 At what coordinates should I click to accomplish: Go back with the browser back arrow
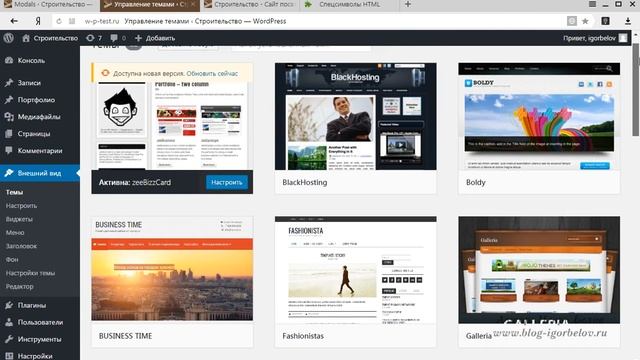coord(14,21)
